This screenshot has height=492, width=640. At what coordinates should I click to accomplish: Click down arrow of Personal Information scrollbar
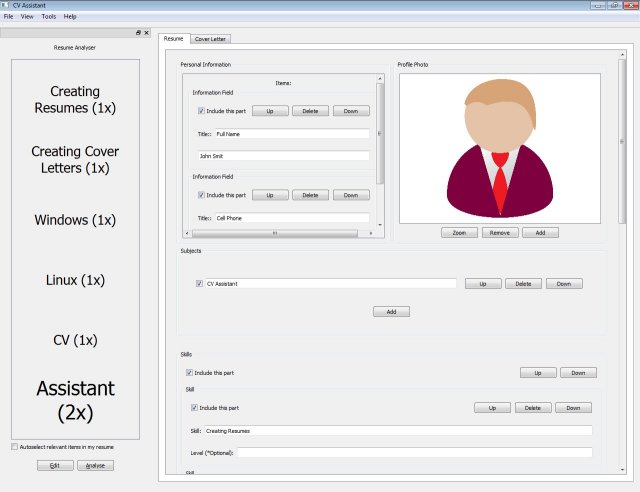(380, 225)
